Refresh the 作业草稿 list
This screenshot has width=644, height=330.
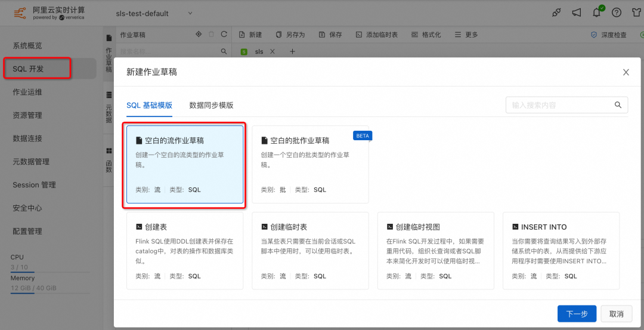[x=224, y=35]
